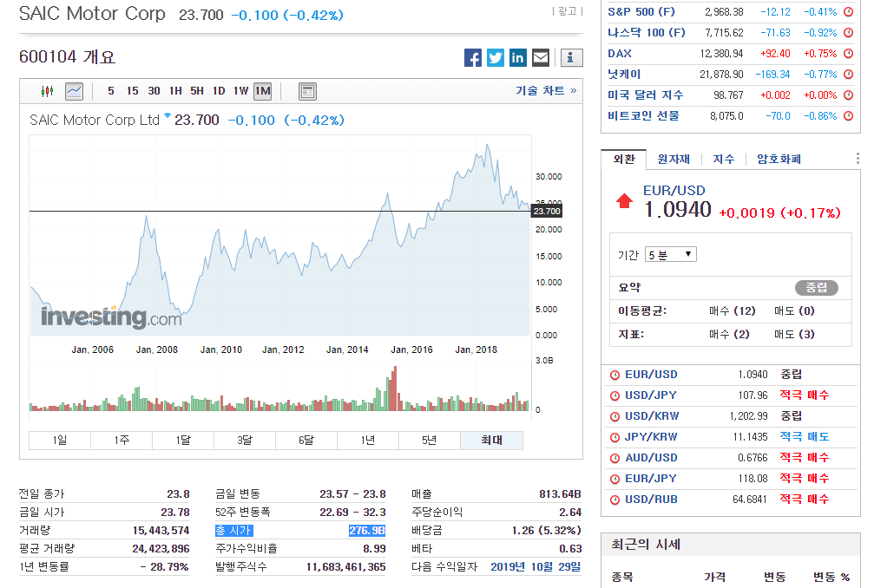The image size is (874, 588).
Task: Open the news overlay icon in chart toolbar
Action: [307, 91]
